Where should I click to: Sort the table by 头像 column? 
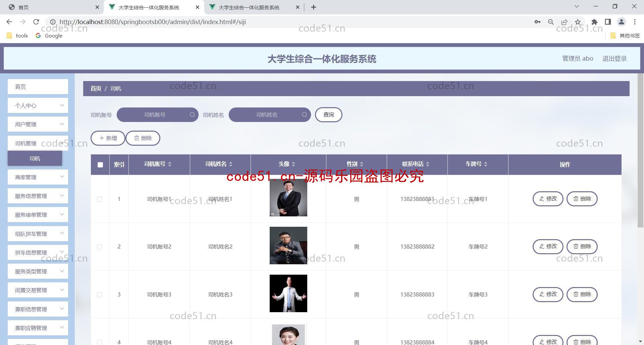293,164
